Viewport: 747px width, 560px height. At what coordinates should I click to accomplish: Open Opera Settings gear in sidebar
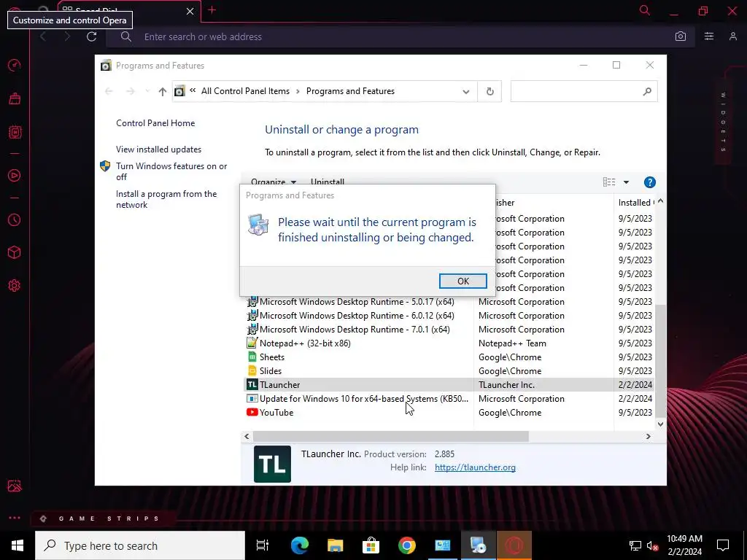click(x=15, y=285)
